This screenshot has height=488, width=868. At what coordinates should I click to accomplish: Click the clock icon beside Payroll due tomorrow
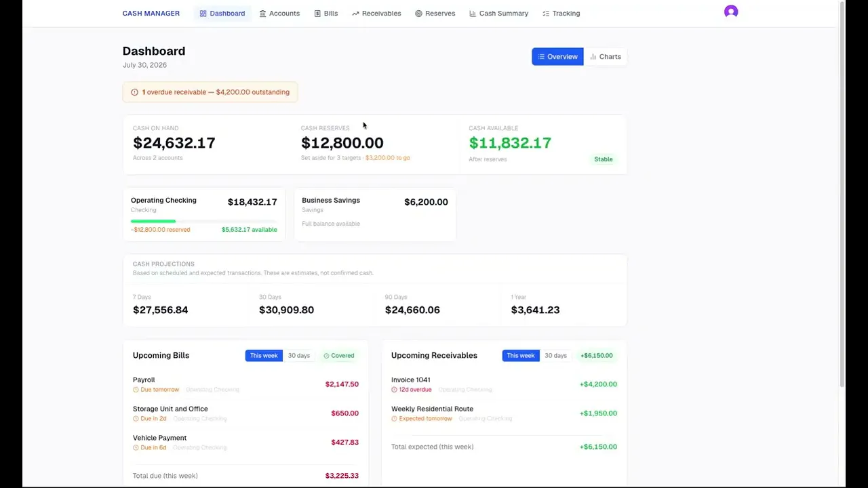[x=136, y=390]
